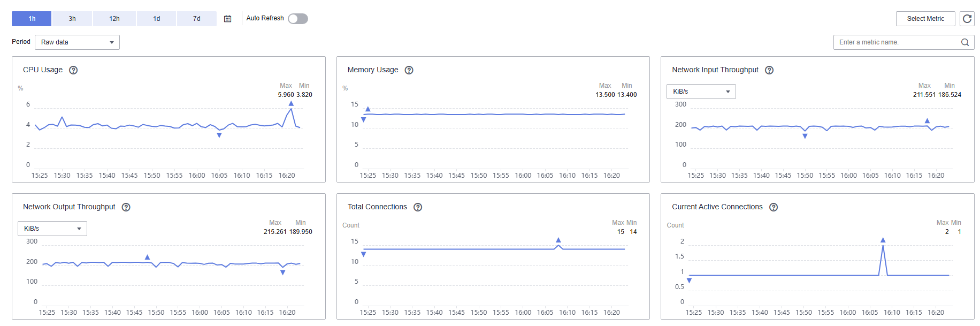Screen dimensions: 980x326
Task: Expand KiB/s unit dropdown for Network Output
Action: 52,229
